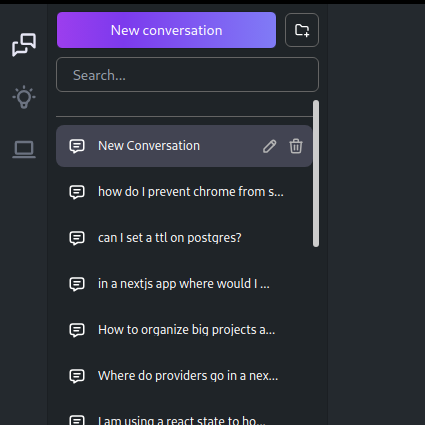Open "How to organize big projects a..." chat

184,330
